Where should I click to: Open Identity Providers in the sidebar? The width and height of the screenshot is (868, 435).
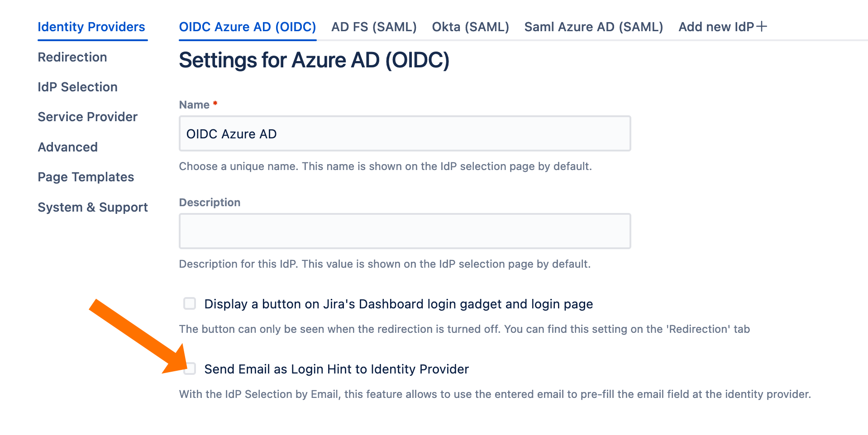(91, 27)
